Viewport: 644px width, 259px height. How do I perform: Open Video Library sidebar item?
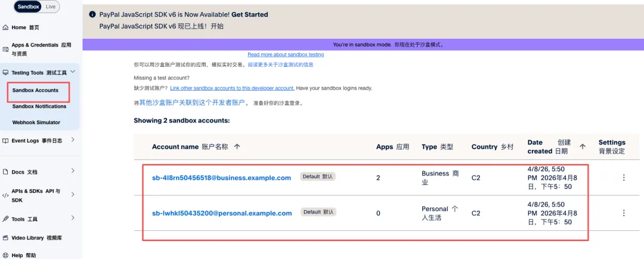tap(37, 238)
